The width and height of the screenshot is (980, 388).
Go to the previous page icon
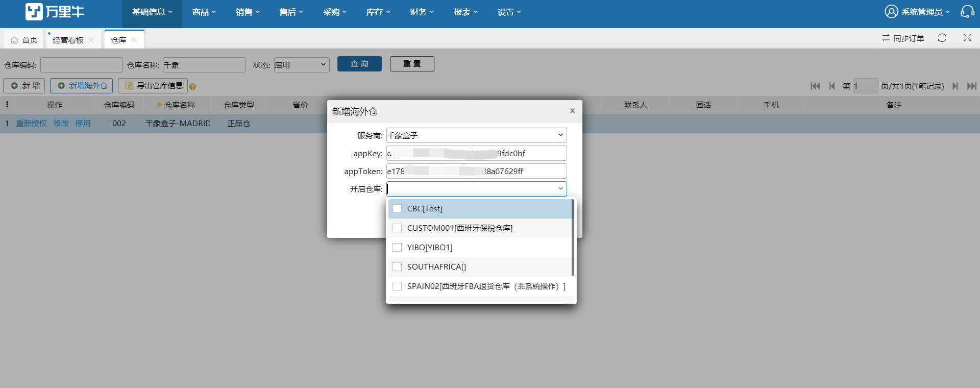[832, 86]
